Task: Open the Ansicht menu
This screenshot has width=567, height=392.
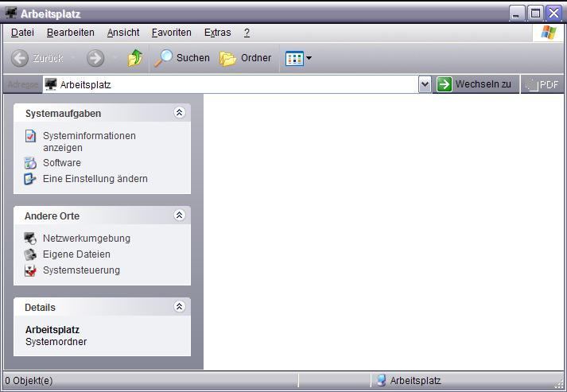Action: [123, 33]
